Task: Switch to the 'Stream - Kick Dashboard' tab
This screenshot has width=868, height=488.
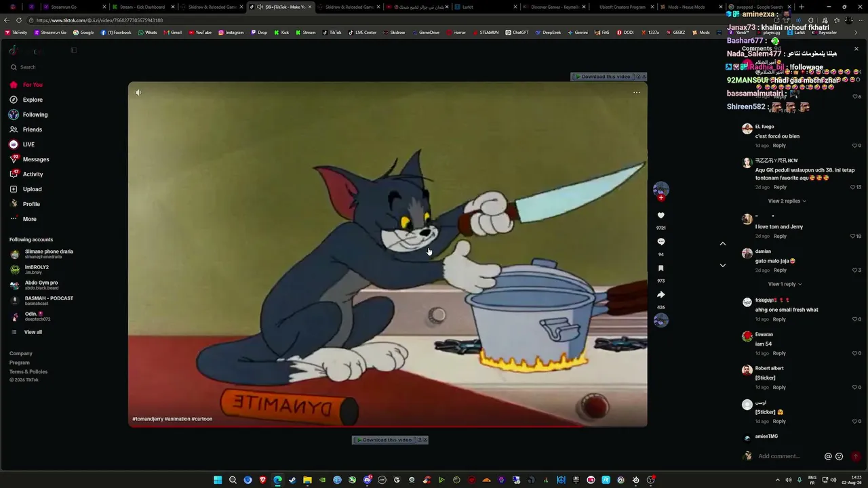Action: tap(142, 7)
